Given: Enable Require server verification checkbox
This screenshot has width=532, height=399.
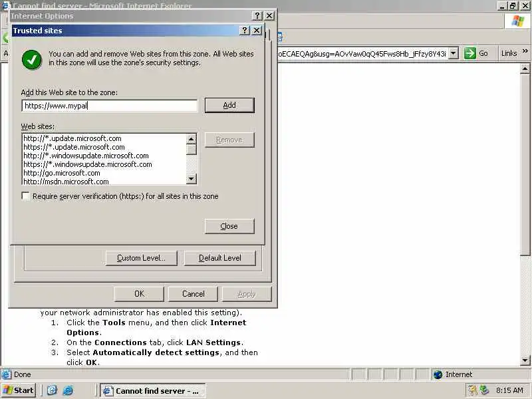Looking at the screenshot, I should pyautogui.click(x=25, y=196).
